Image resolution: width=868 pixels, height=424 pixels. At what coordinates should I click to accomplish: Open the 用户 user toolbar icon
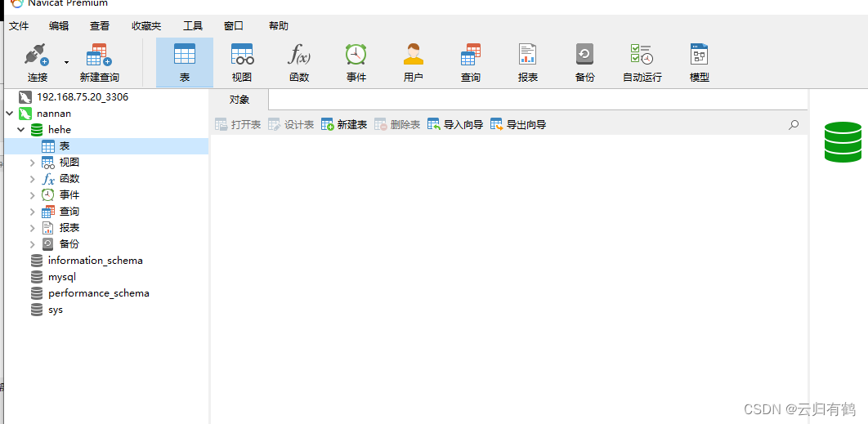[x=413, y=55]
